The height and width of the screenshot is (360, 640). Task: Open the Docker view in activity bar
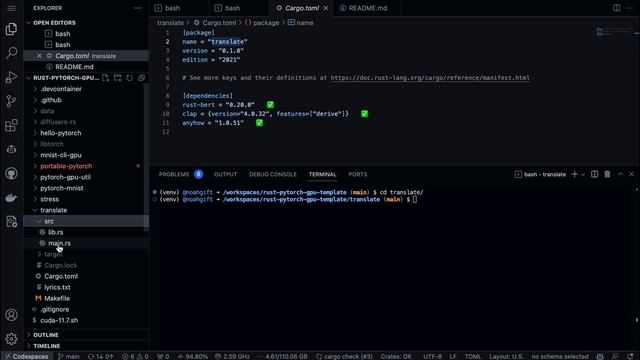11,198
